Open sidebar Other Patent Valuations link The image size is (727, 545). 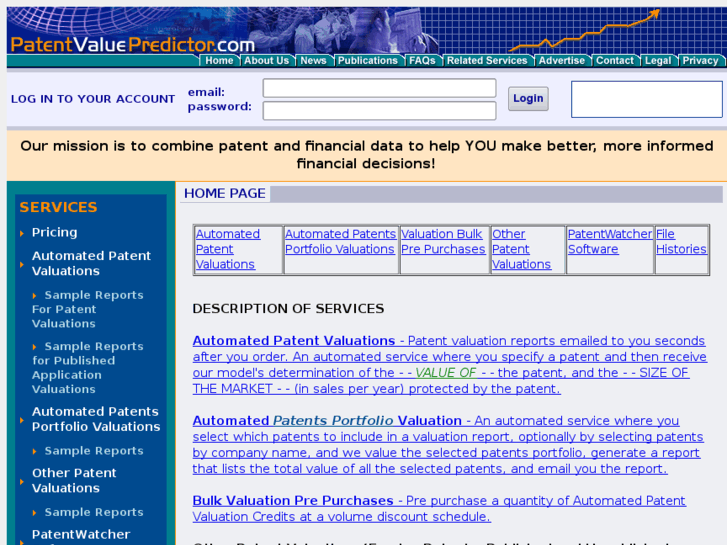point(74,481)
